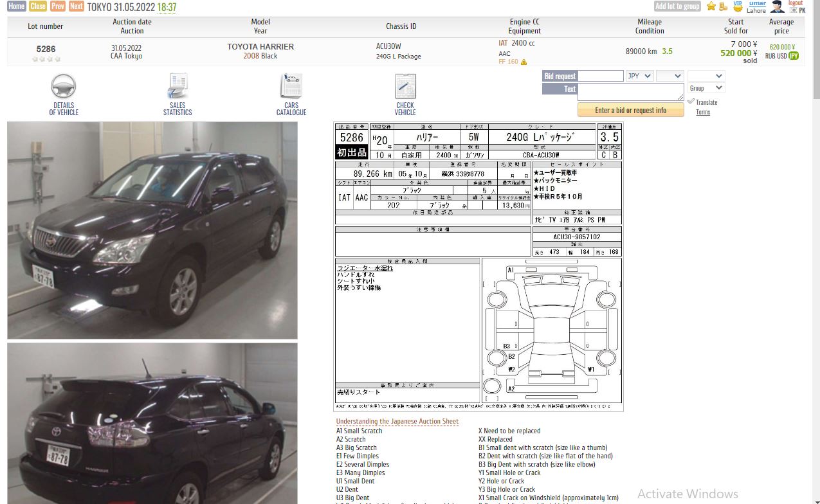Viewport: 820px width, 504px height.
Task: Click the Bid request amount field
Action: click(601, 76)
